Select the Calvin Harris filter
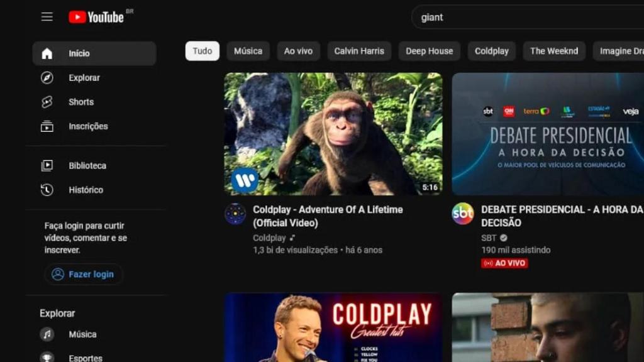Screen dimensions: 644x362 pos(359,51)
